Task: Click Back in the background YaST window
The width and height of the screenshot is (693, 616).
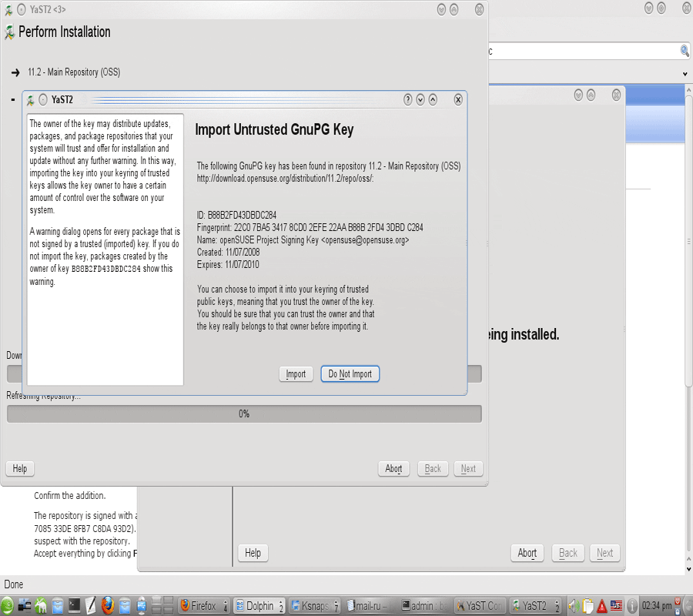Action: pos(568,553)
